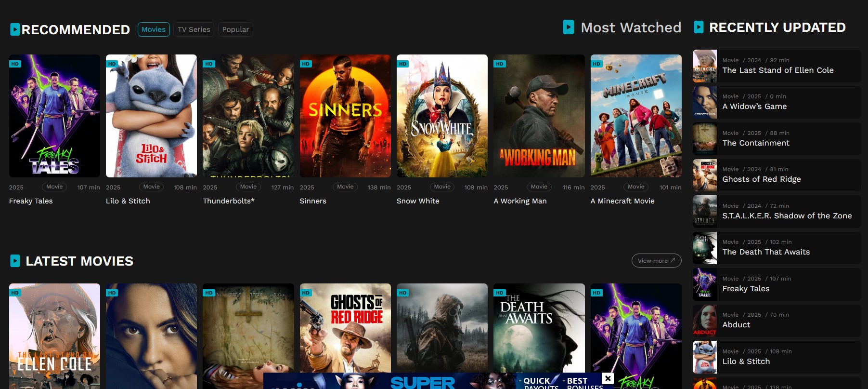Open the Thunderbolts* poster
Screen dimensions: 868x389
pos(248,116)
